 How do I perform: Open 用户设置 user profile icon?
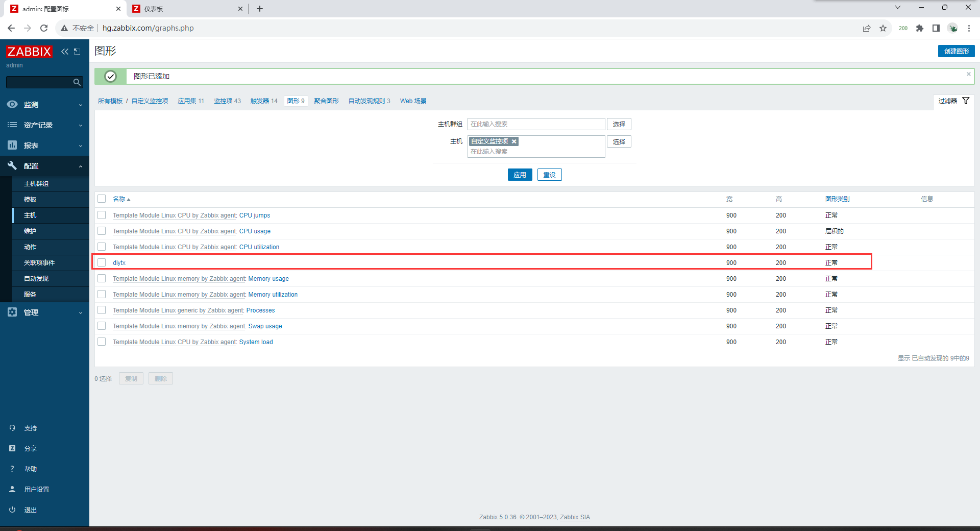pyautogui.click(x=12, y=489)
